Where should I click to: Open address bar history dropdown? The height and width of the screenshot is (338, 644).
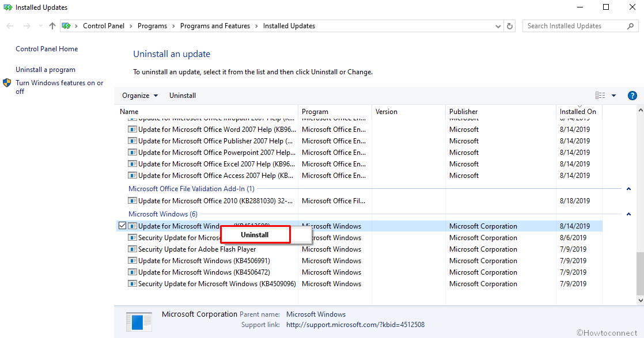(x=498, y=26)
